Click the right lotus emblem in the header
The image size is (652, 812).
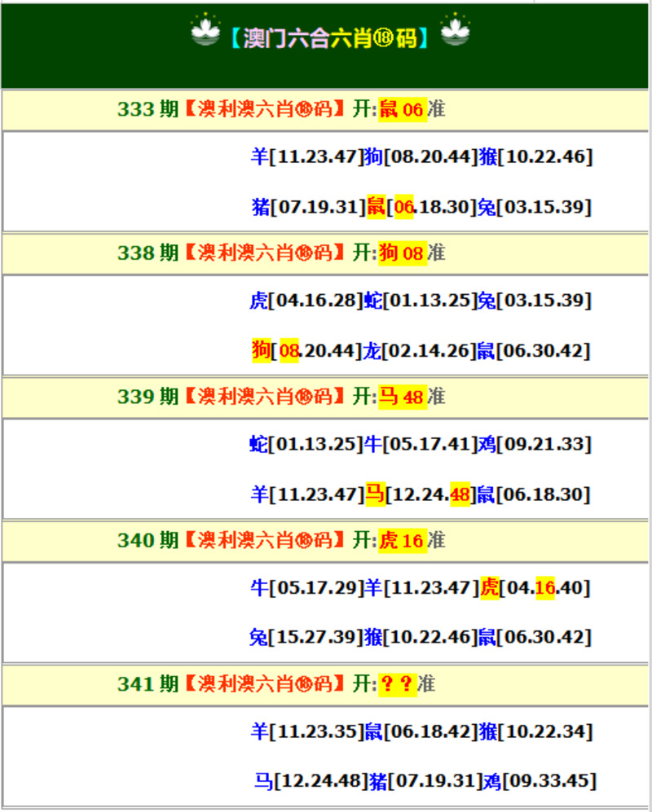(456, 32)
